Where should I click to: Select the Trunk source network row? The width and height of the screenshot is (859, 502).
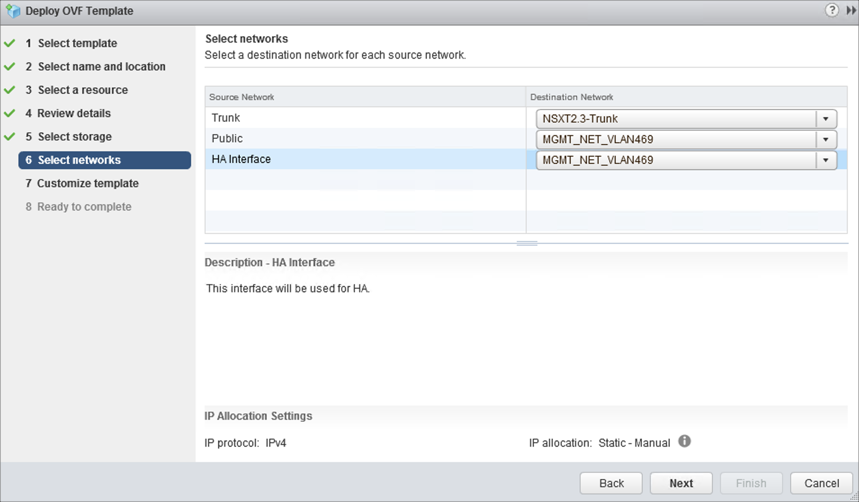(365, 118)
